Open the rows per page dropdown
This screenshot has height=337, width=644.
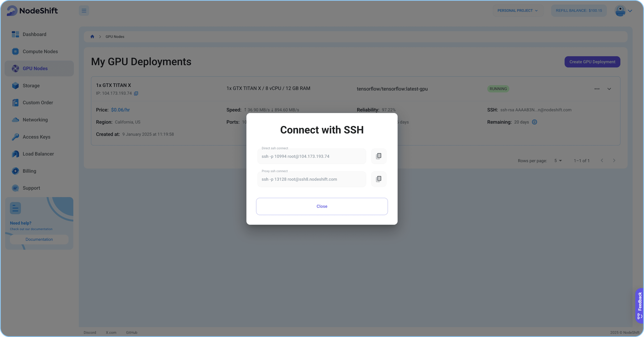pos(558,161)
